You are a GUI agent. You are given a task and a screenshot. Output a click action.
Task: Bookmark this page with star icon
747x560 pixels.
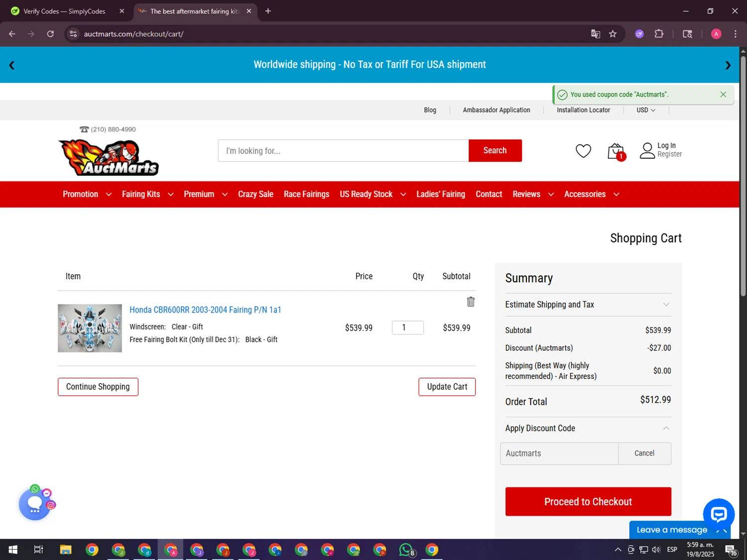(613, 34)
